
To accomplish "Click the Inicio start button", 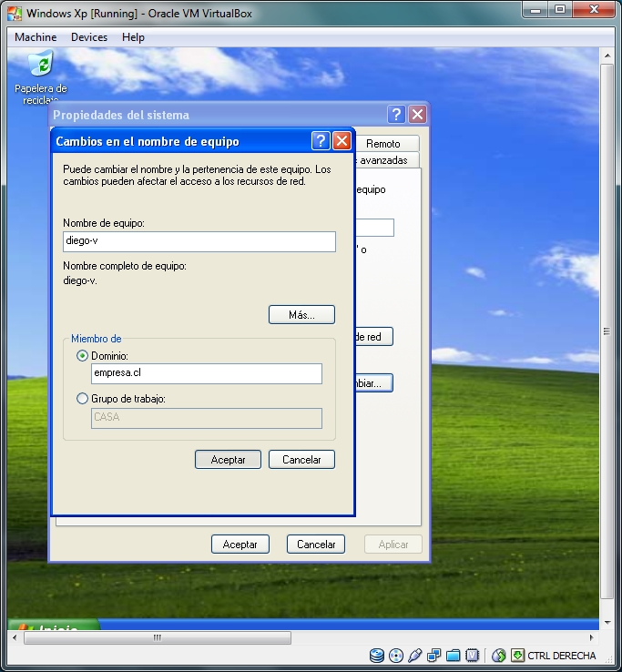I will click(x=54, y=625).
